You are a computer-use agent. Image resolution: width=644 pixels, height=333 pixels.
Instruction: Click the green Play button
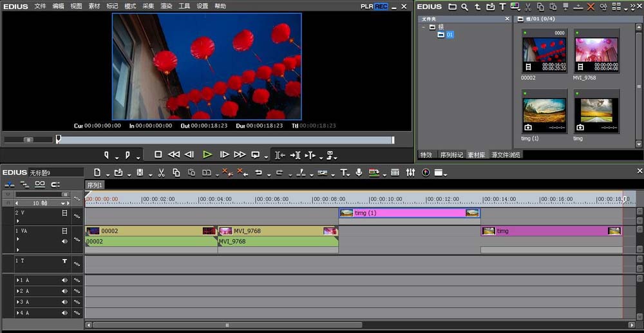pyautogui.click(x=207, y=155)
